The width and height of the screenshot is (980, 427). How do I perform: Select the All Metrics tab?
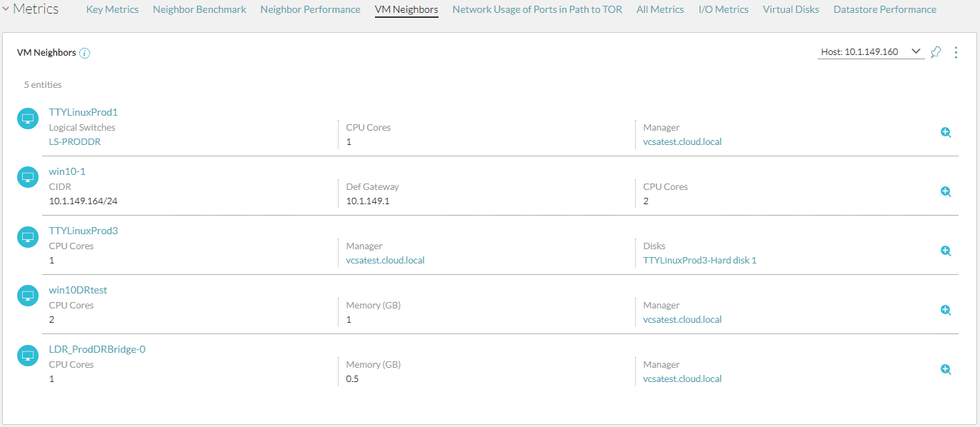pos(660,9)
